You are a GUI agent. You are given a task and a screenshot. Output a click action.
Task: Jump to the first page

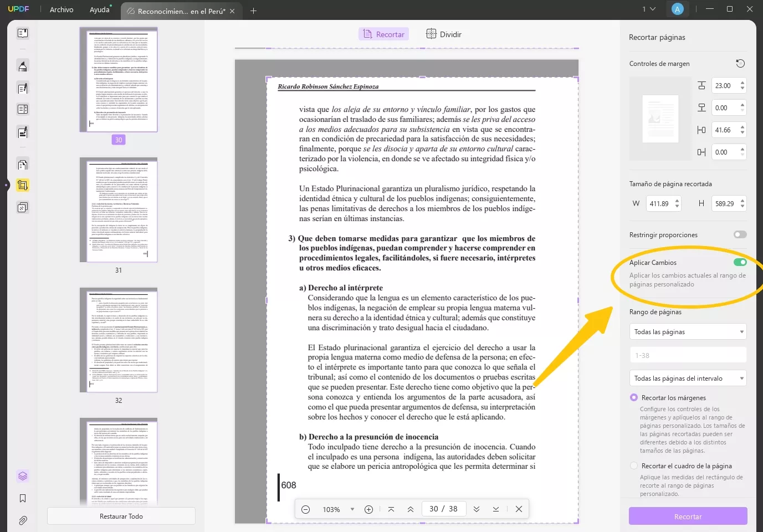391,509
